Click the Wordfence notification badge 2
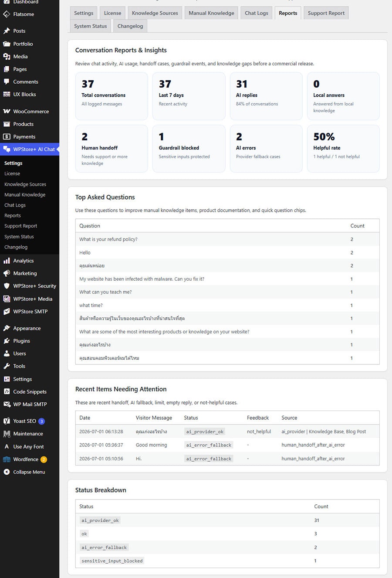392x578 pixels. click(44, 460)
